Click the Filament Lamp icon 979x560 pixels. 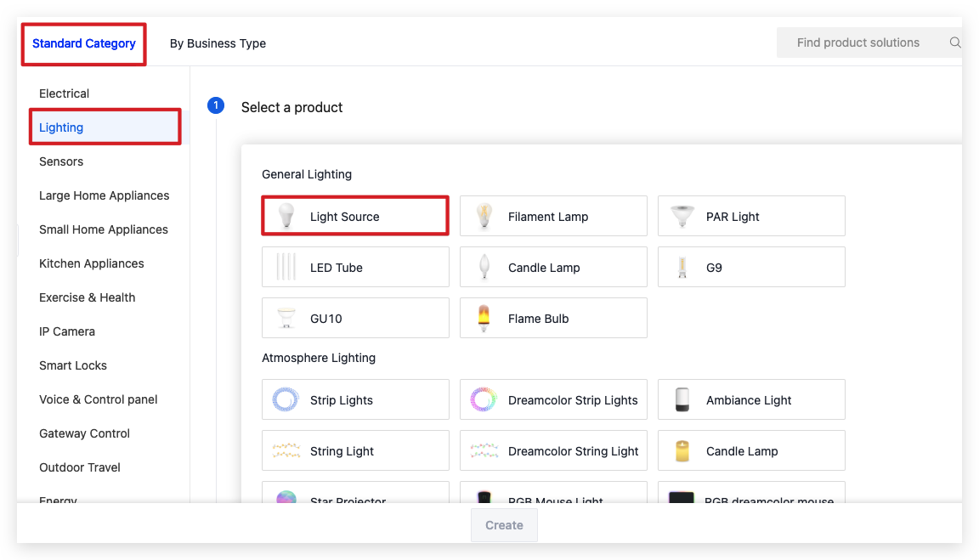tap(484, 216)
